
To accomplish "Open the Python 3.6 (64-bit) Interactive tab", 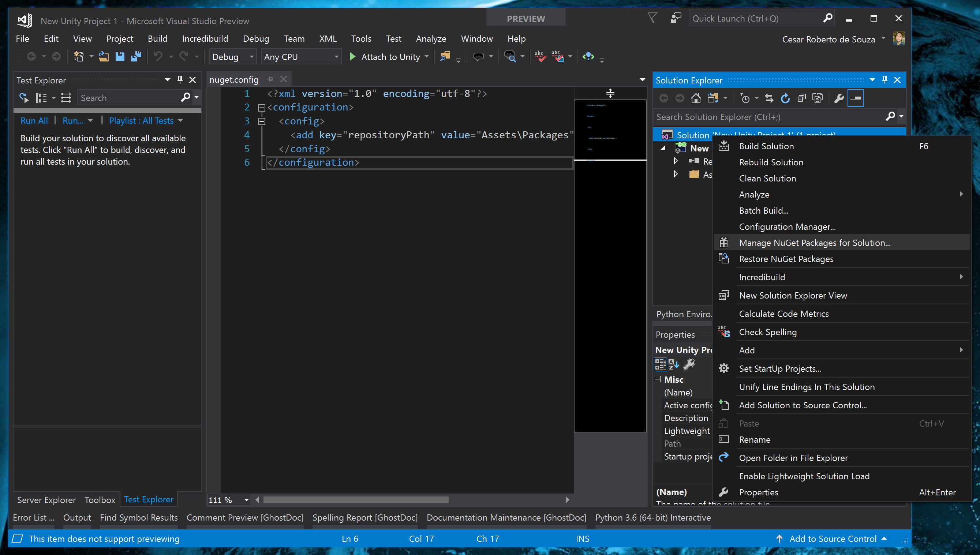I will 652,517.
